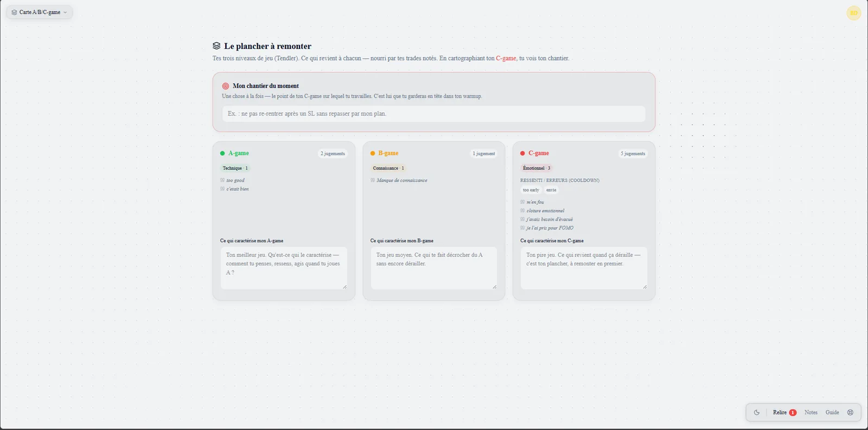Click the 'too good' quote
The image size is (868, 430).
point(235,181)
